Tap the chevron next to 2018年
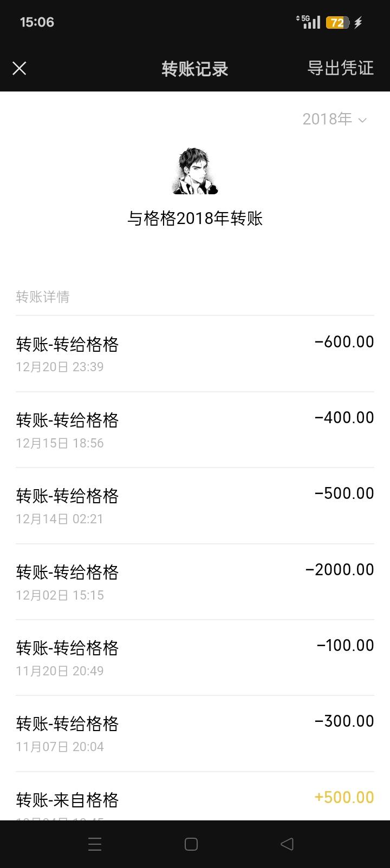The image size is (390, 868). pos(363,120)
